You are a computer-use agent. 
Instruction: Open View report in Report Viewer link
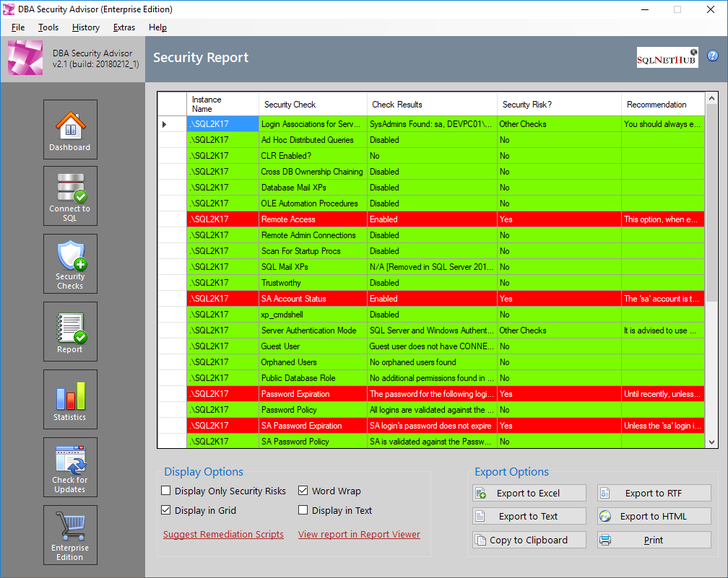pos(360,535)
